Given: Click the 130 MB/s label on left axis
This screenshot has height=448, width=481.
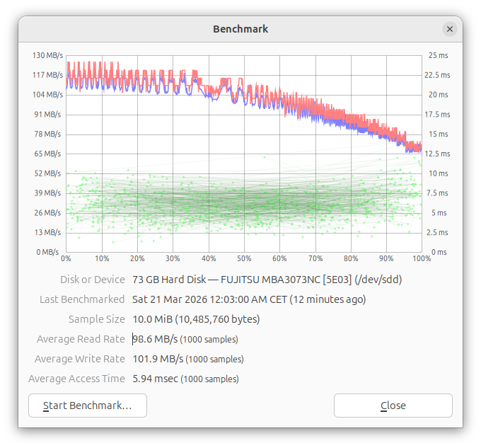Looking at the screenshot, I should (47, 55).
